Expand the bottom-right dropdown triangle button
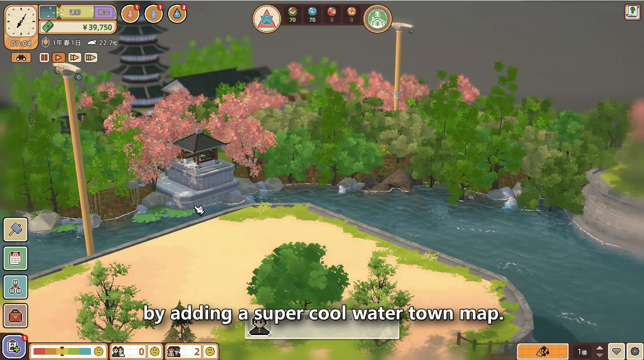This screenshot has width=644, height=360. (616, 352)
